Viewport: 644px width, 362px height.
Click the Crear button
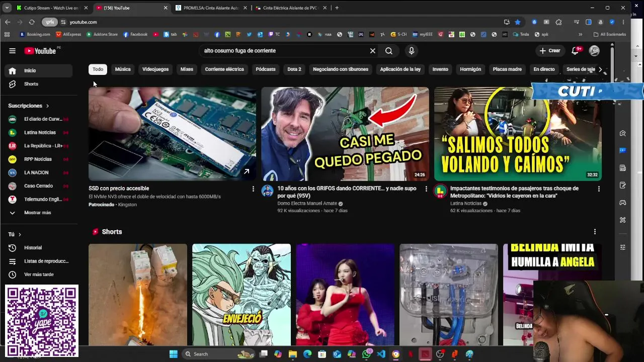tap(550, 51)
